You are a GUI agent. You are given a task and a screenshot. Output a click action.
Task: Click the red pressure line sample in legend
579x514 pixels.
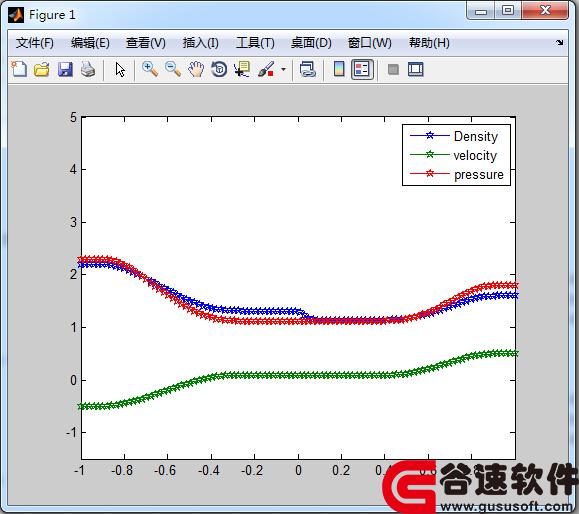click(x=429, y=173)
